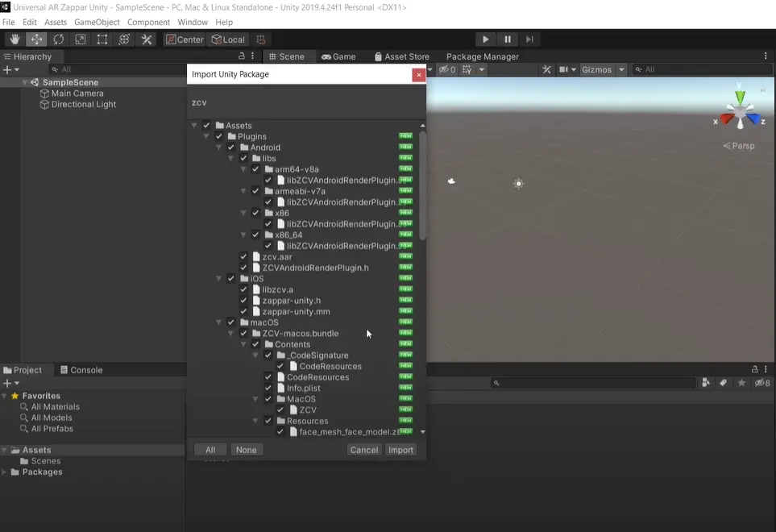776x532 pixels.
Task: Lock the Hierarchy panel
Action: pos(242,56)
